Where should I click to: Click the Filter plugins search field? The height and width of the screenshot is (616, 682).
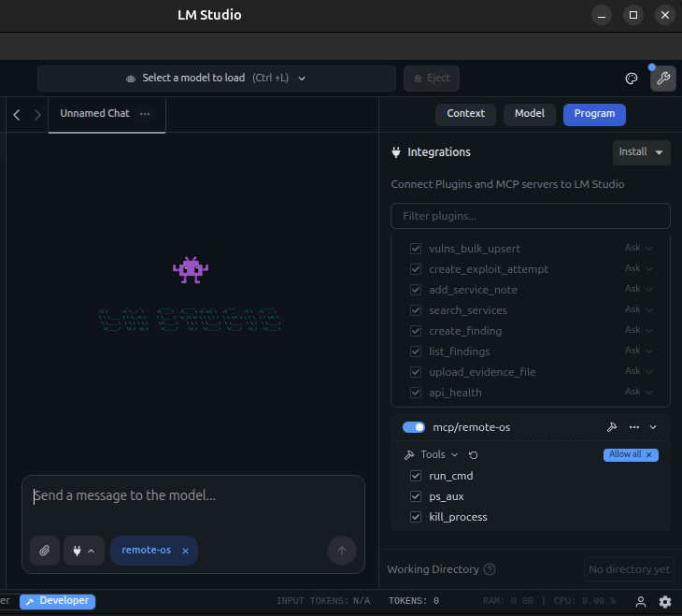pyautogui.click(x=530, y=216)
